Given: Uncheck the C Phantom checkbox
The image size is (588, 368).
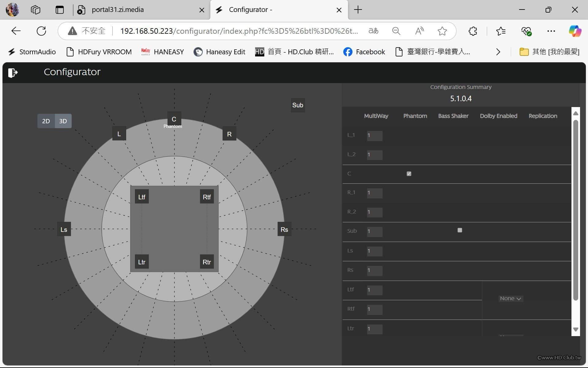Looking at the screenshot, I should (x=409, y=174).
